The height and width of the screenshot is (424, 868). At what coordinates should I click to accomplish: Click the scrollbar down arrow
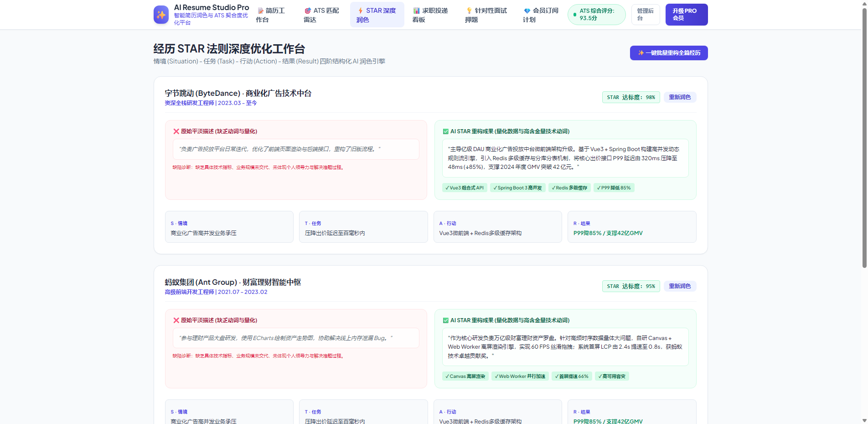[x=864, y=420]
